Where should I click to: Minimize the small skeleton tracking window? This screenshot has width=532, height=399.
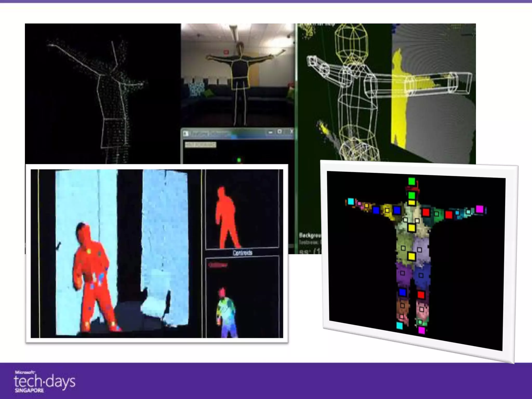tap(270, 132)
